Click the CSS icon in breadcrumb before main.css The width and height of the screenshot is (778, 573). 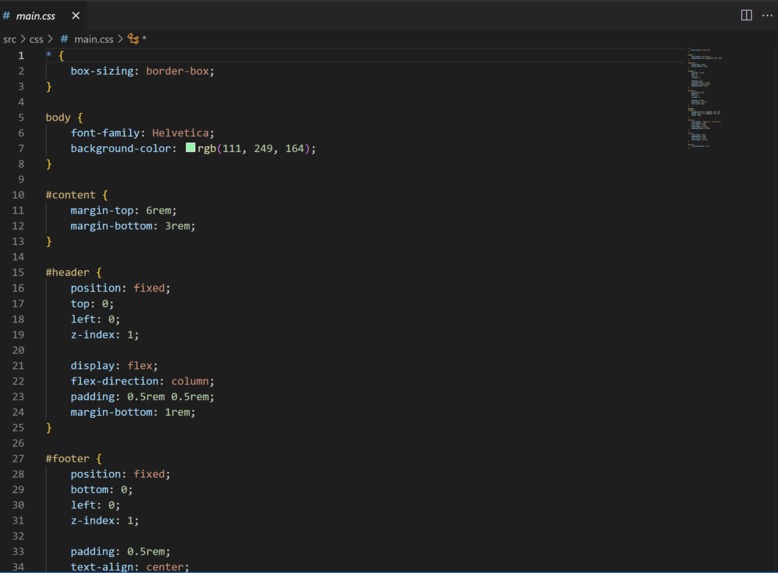coord(64,39)
